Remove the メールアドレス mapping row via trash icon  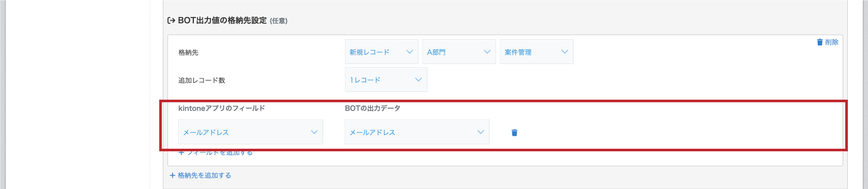pyautogui.click(x=514, y=133)
